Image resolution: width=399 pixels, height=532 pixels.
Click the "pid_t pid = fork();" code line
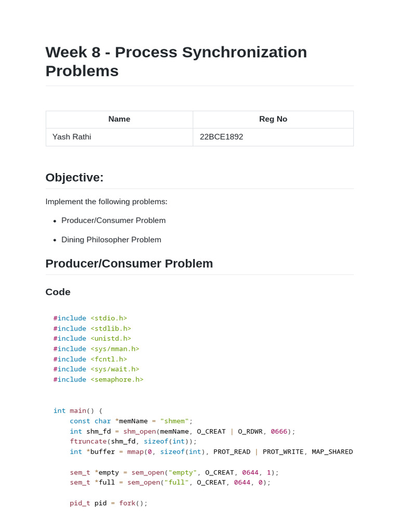click(109, 503)
